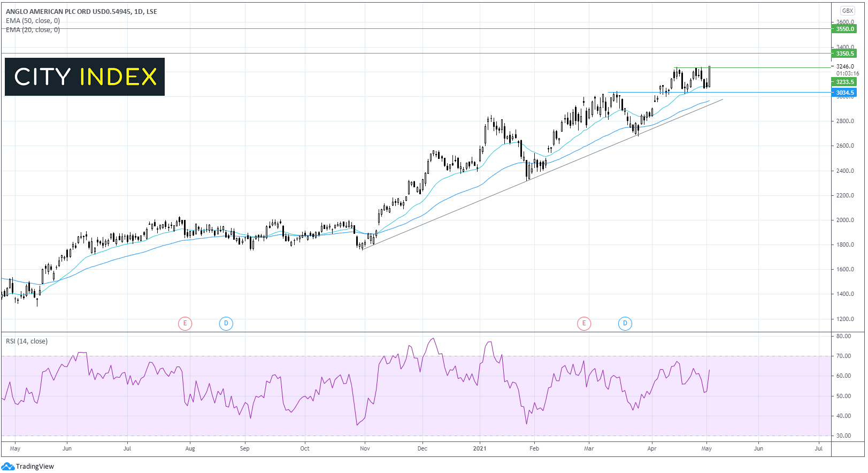Click the TradingView text link
868x473 pixels.
coord(35,467)
